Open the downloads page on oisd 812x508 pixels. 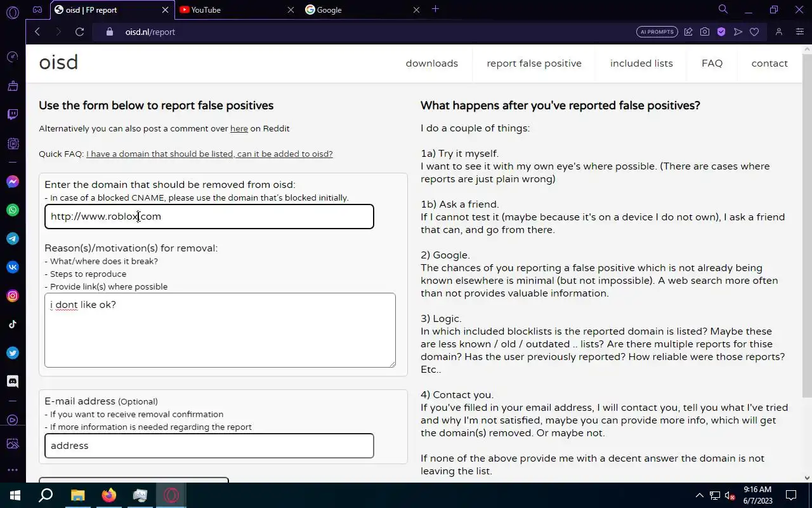[x=432, y=63]
